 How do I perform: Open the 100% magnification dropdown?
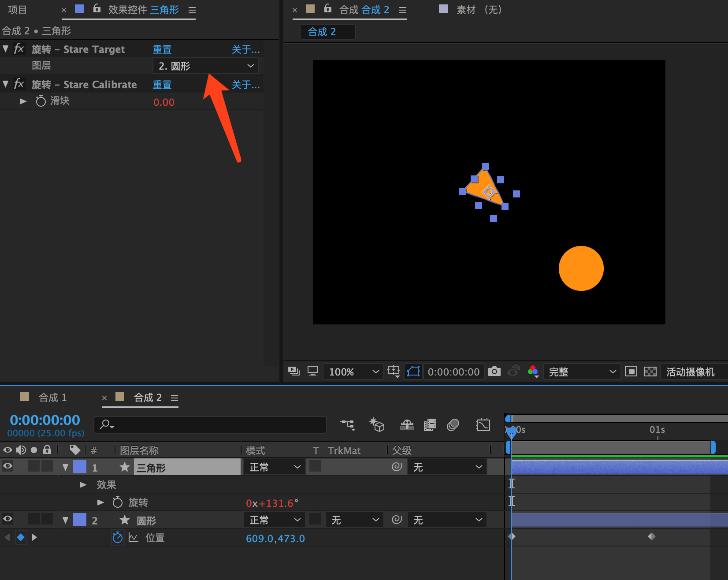pos(353,372)
